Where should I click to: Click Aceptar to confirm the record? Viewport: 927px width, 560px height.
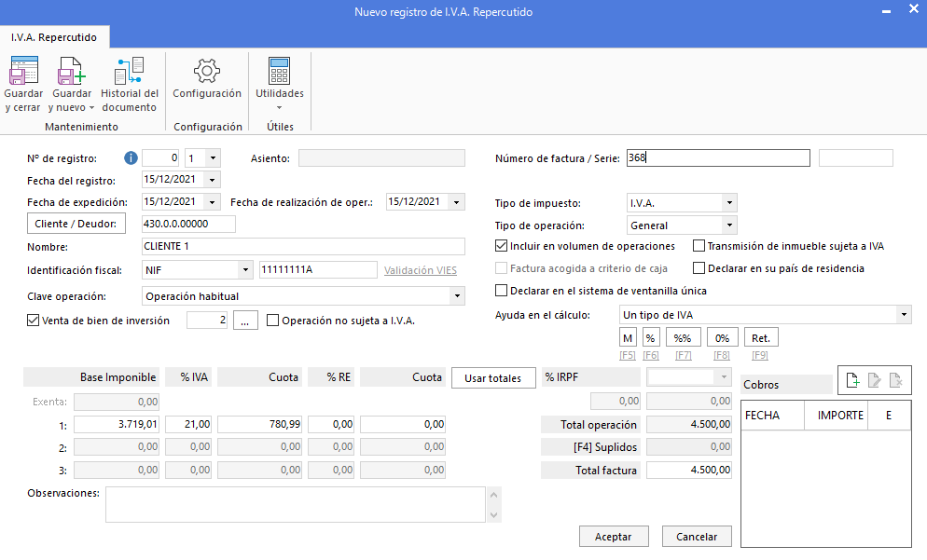click(x=613, y=537)
